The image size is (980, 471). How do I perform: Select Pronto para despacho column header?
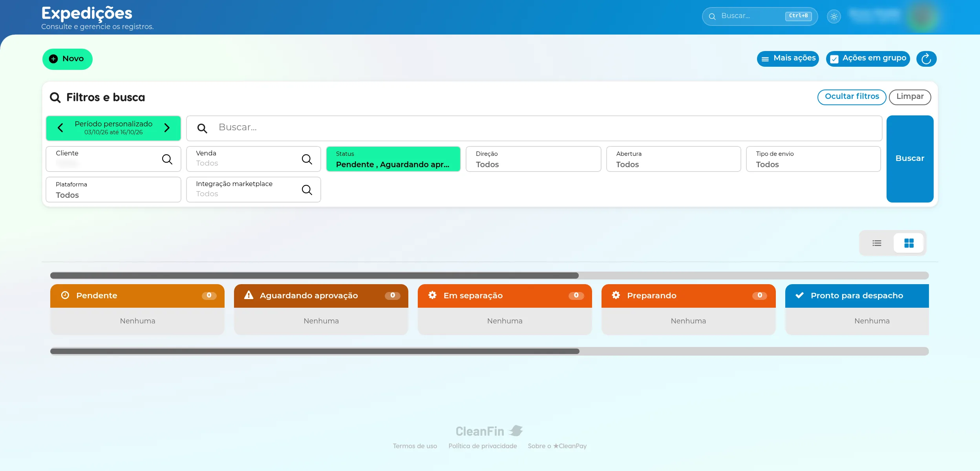tap(857, 296)
